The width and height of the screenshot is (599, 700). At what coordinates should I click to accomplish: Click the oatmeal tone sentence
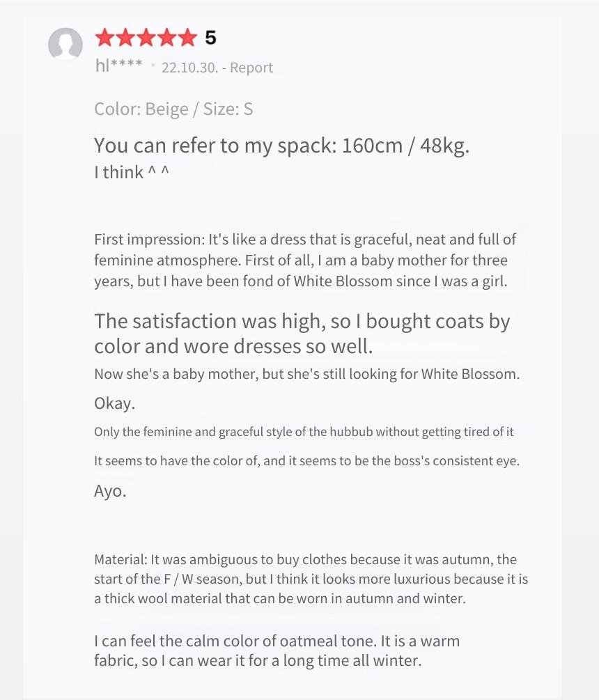(x=277, y=651)
